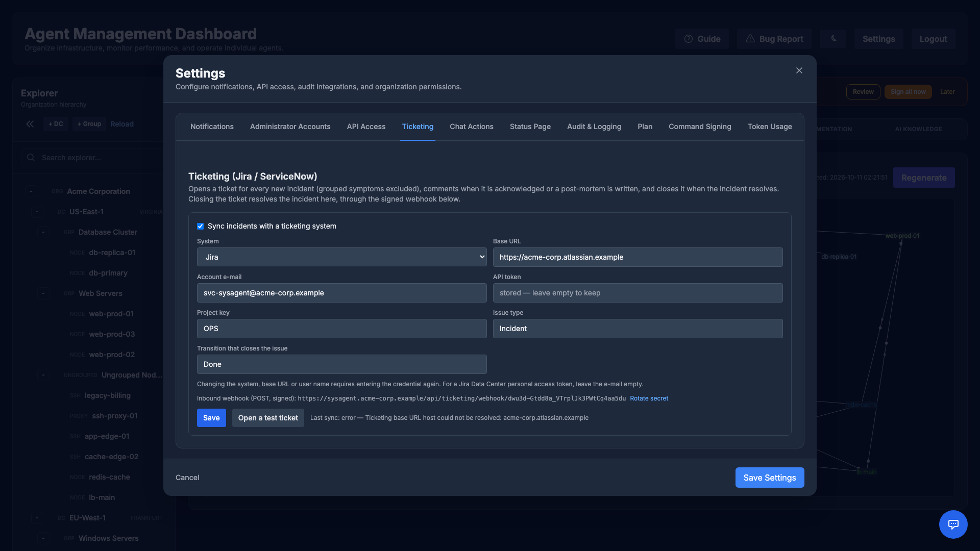Focus the Project key field

(x=341, y=329)
